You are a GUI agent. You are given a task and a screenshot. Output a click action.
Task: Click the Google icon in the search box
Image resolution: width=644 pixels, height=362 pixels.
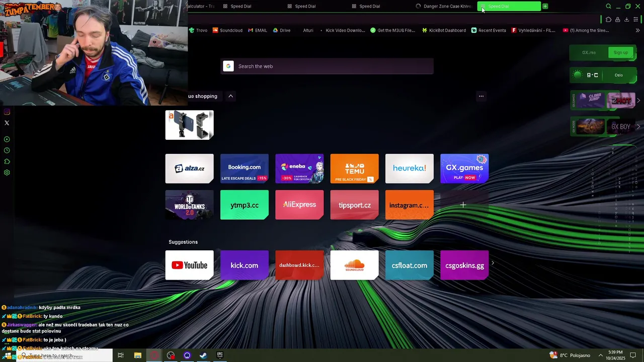[228, 66]
